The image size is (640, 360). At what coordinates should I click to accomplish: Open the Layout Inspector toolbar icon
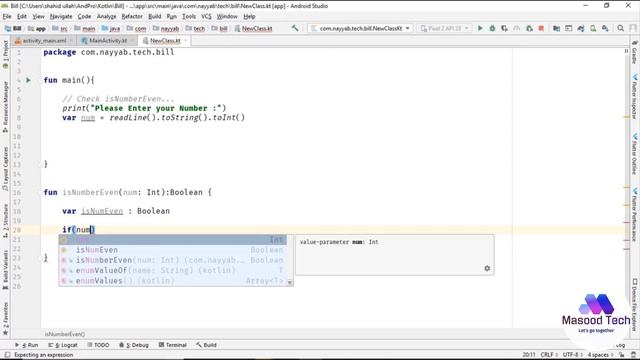point(569,28)
